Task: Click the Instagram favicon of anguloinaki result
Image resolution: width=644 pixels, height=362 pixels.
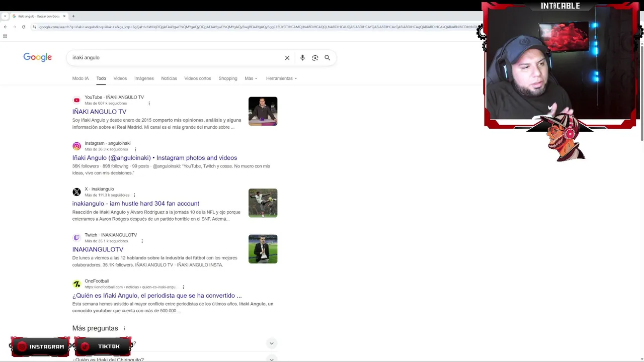Action: click(x=76, y=146)
